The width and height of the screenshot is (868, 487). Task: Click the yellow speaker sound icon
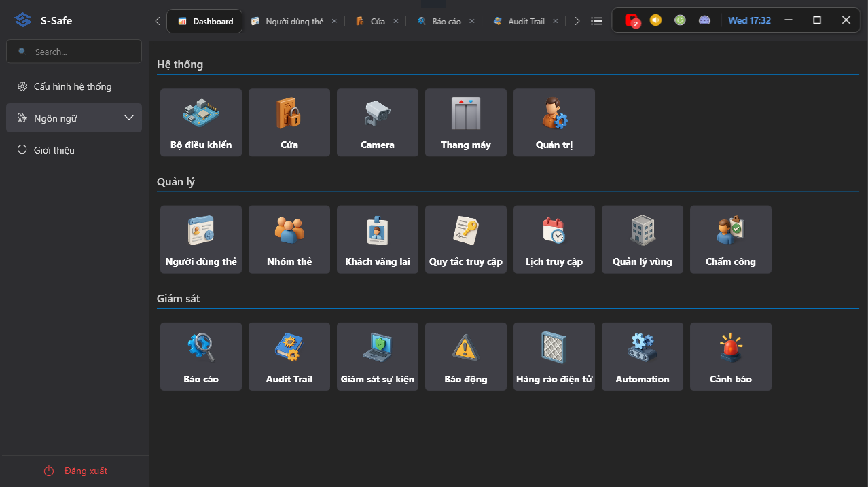click(x=655, y=20)
